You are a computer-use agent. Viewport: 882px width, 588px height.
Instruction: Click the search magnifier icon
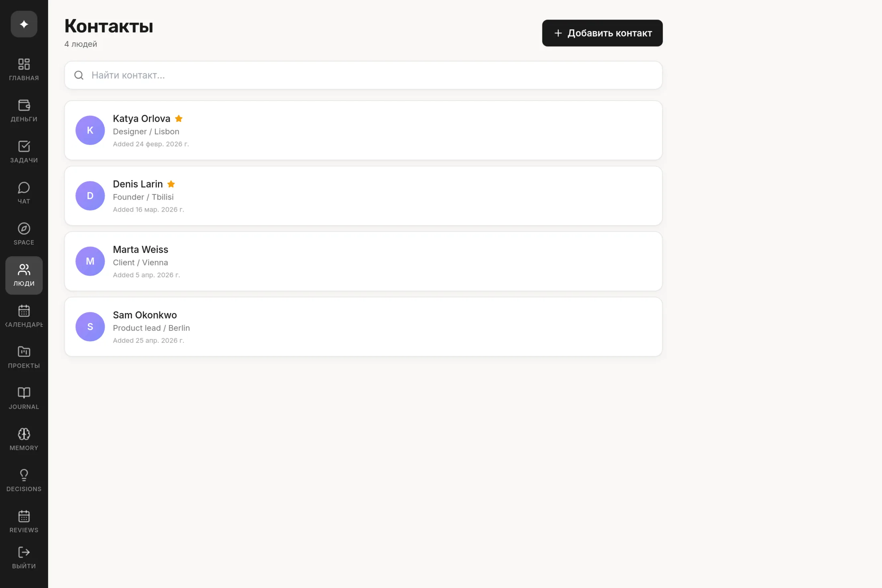[x=79, y=75]
